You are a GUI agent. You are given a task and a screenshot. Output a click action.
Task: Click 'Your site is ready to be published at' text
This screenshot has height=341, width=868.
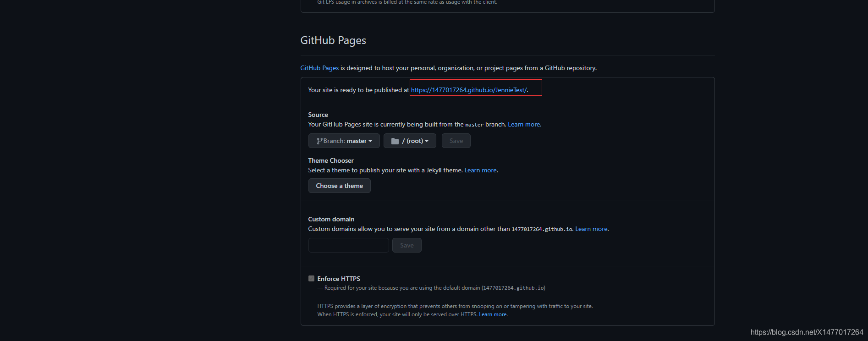(x=358, y=90)
